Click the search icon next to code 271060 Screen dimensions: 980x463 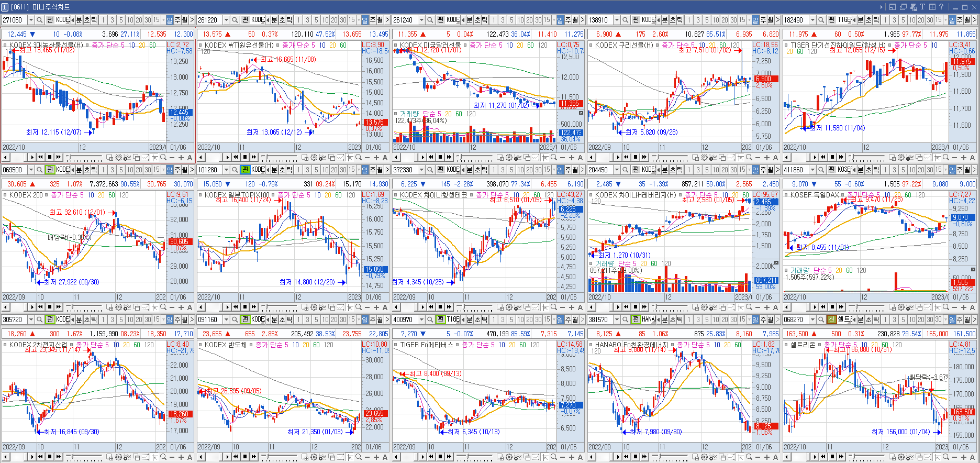(x=39, y=20)
